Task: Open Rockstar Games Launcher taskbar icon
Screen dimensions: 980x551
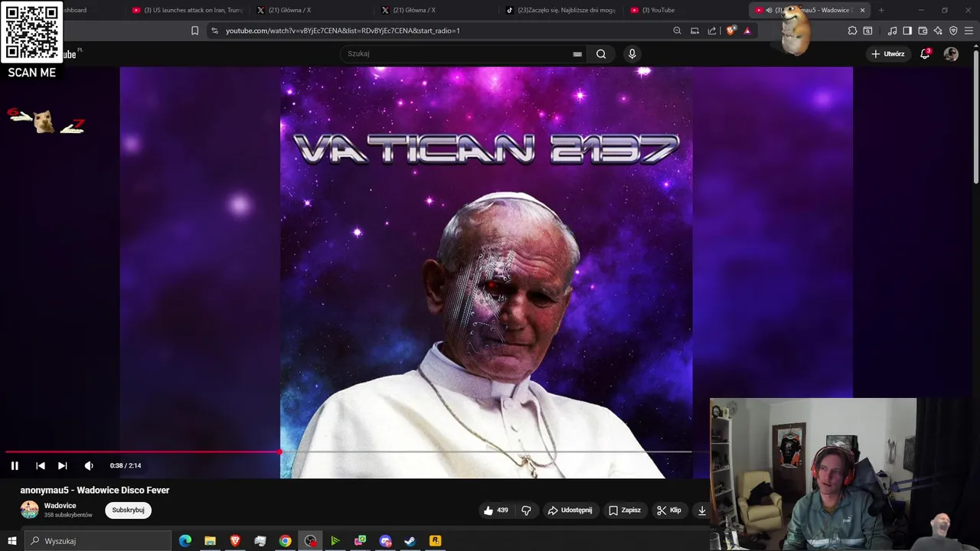Action: coord(435,541)
